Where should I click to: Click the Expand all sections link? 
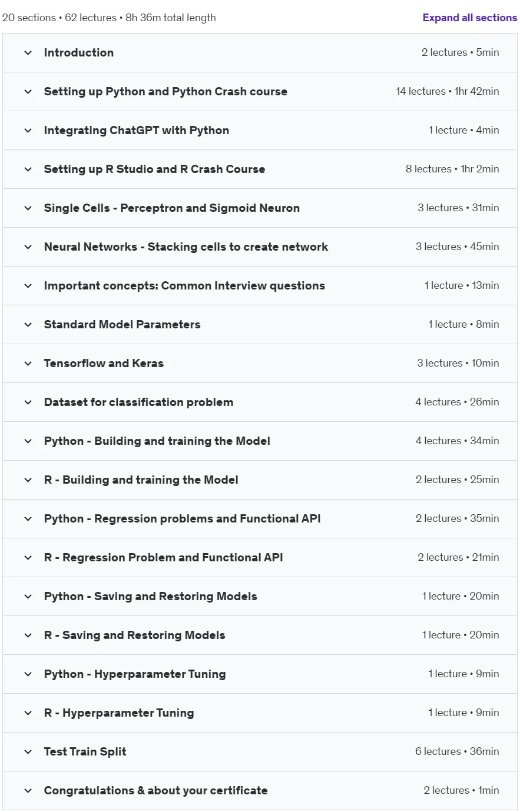point(469,18)
